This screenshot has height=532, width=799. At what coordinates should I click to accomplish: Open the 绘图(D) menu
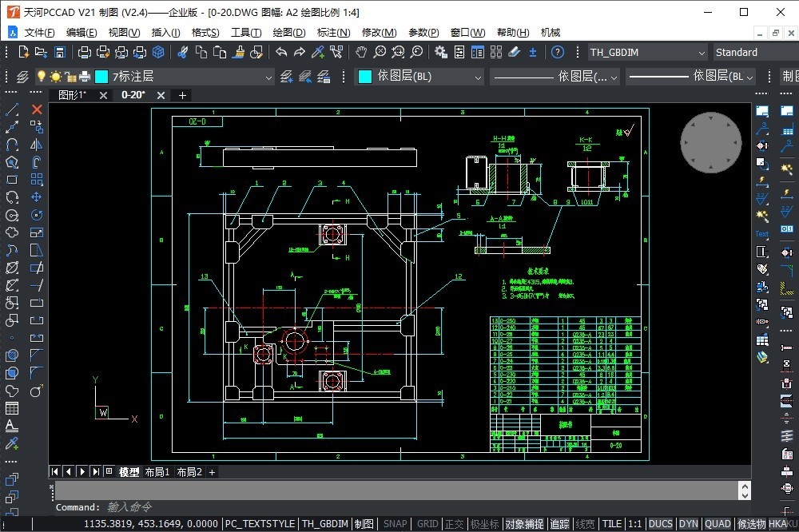[289, 33]
